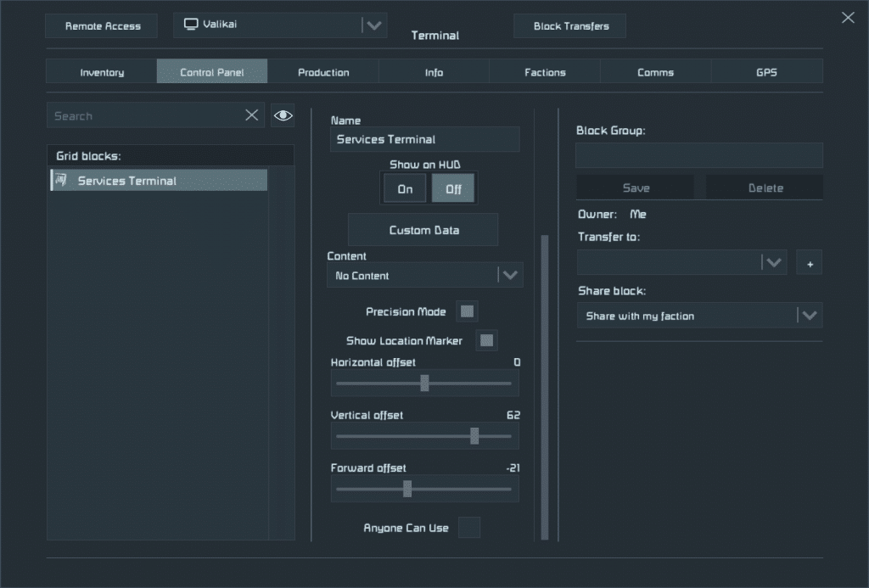
Task: Click the plus icon beside Transfer to
Action: 810,264
